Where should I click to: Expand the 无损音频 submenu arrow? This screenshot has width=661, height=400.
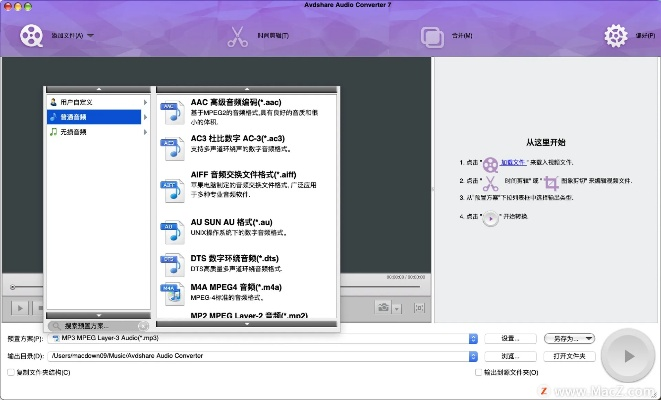coord(145,132)
